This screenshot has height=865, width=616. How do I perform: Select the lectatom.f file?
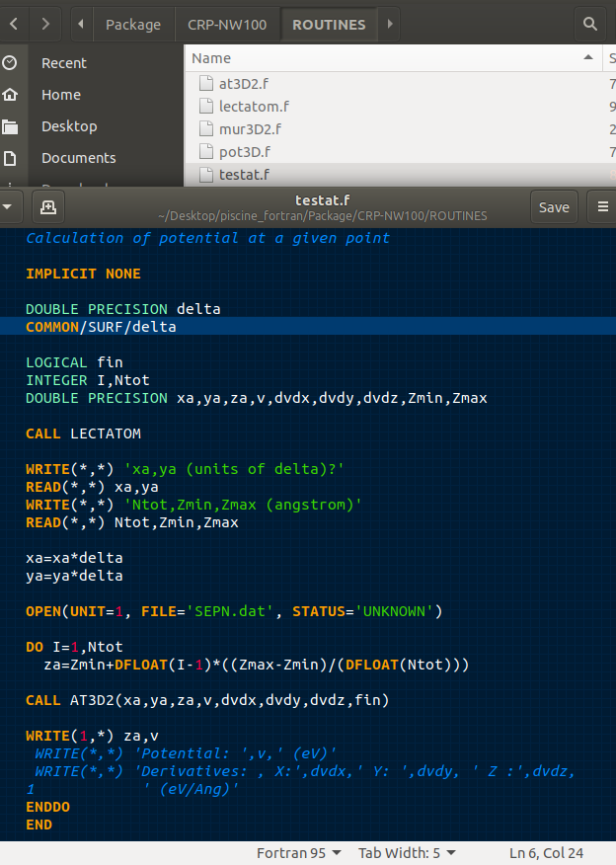tap(254, 107)
